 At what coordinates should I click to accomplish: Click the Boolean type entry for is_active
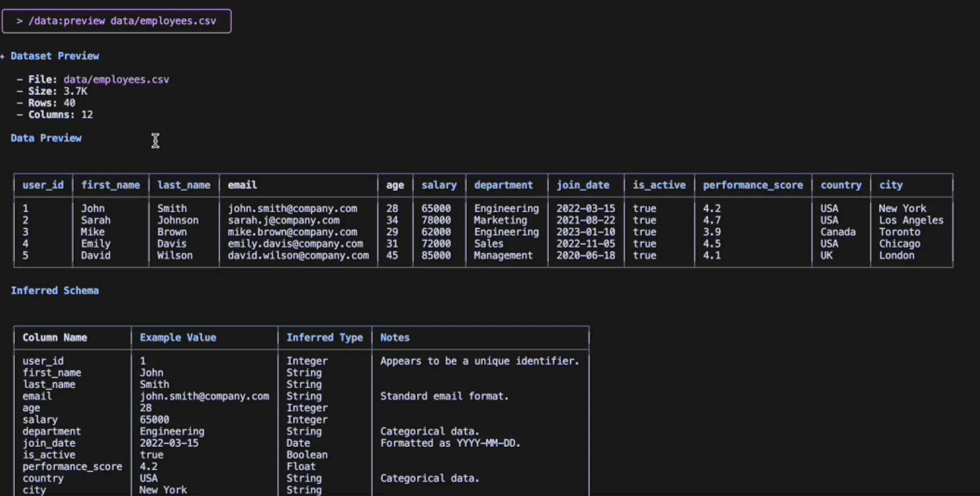click(x=307, y=455)
